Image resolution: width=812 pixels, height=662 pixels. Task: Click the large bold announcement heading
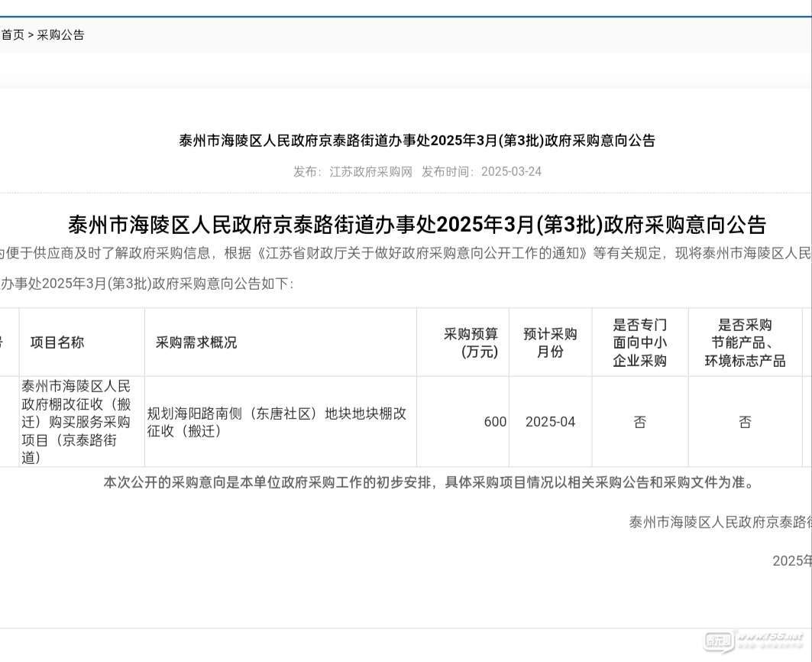[x=417, y=225]
